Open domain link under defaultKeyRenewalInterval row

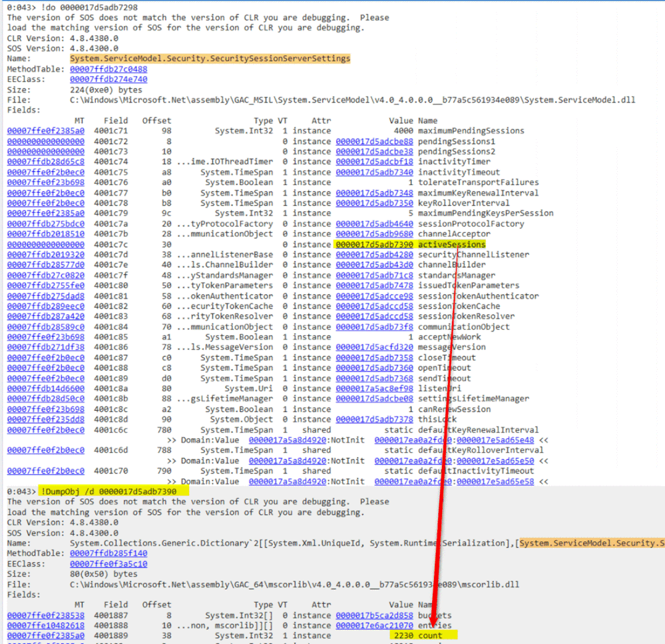tap(287, 440)
